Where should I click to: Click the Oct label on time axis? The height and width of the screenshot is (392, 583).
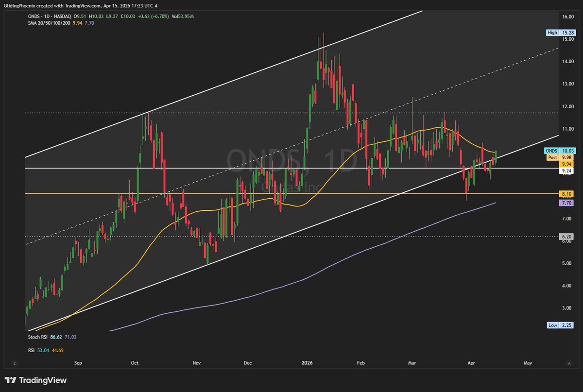[135, 363]
